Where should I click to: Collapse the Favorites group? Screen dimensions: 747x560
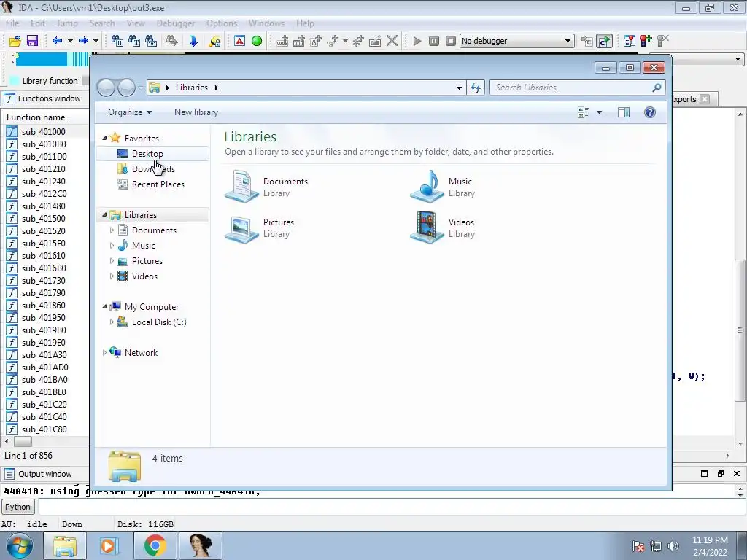(104, 138)
